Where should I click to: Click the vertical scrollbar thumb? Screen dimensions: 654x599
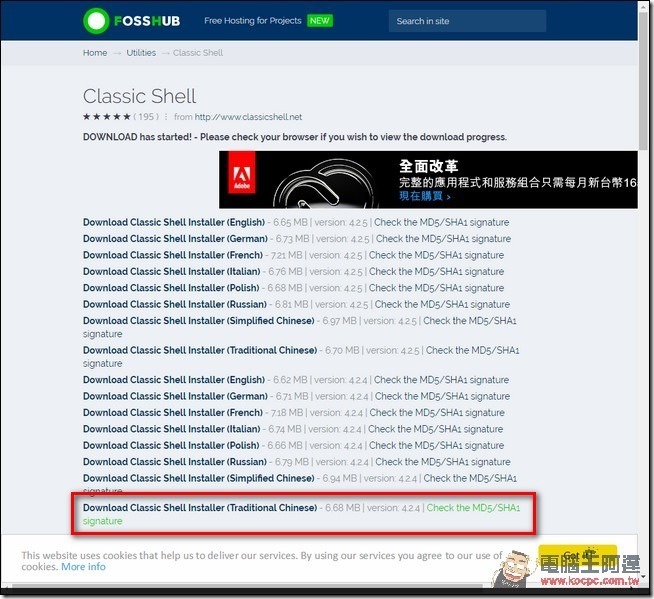(x=644, y=79)
